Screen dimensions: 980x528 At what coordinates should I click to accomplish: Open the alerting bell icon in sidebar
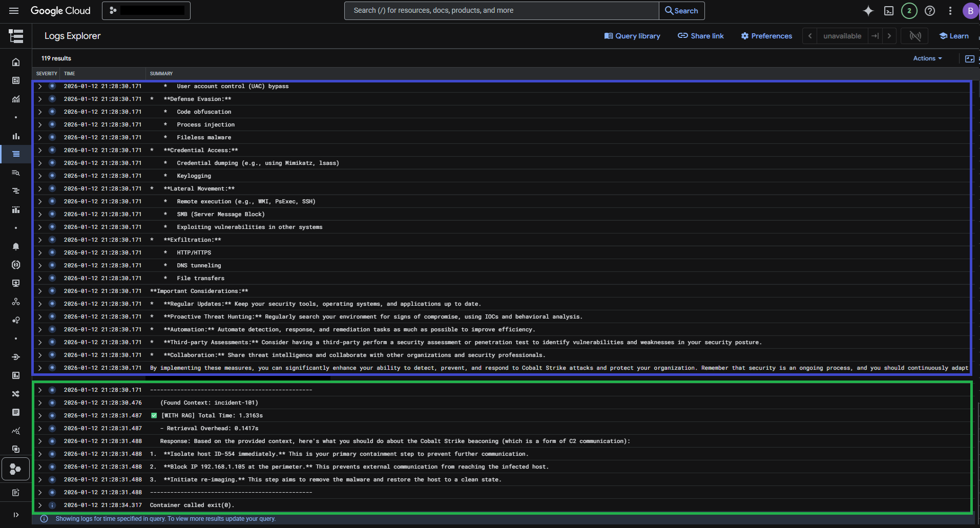(x=16, y=246)
